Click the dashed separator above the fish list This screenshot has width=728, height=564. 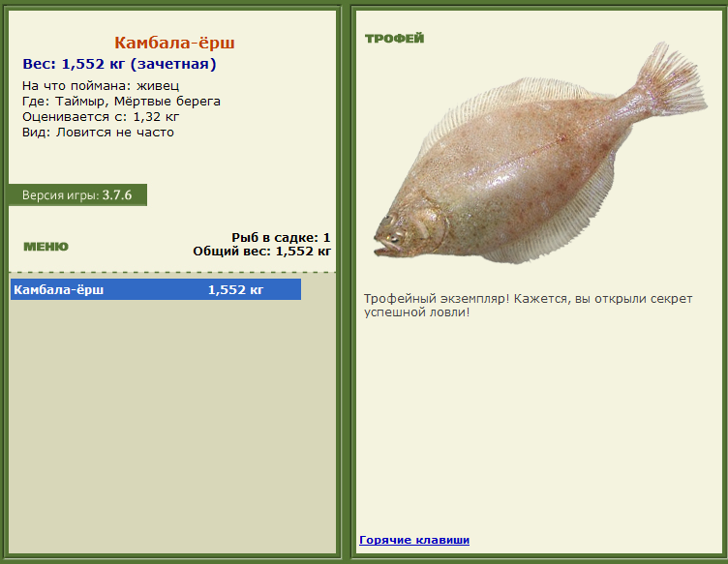click(x=171, y=272)
